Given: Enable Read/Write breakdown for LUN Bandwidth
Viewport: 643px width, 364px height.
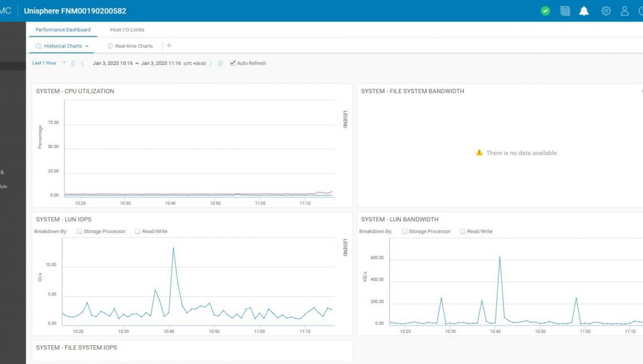Looking at the screenshot, I should click(463, 231).
